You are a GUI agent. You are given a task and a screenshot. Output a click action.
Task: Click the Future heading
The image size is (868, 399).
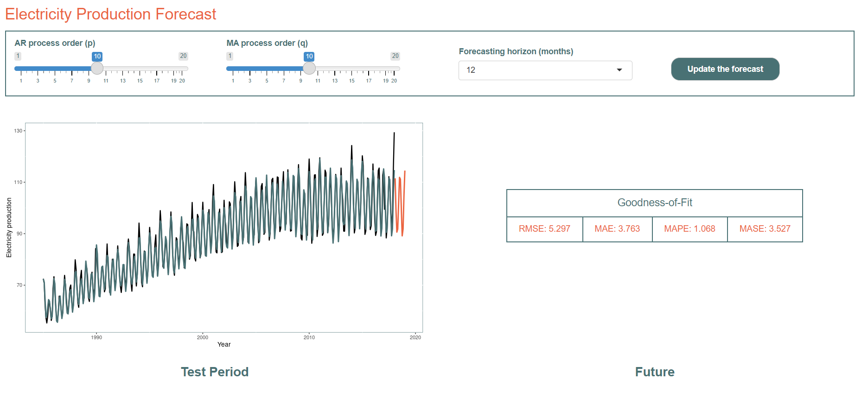[x=654, y=372]
